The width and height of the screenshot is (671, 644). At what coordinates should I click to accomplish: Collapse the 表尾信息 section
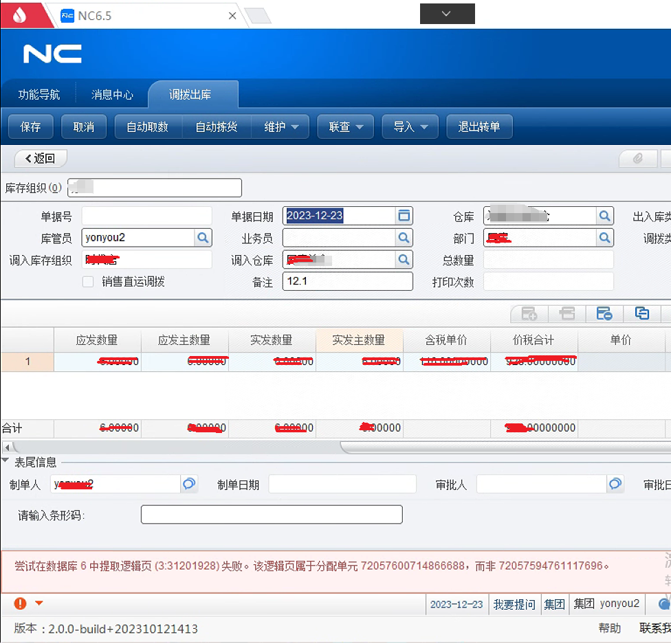pyautogui.click(x=5, y=461)
